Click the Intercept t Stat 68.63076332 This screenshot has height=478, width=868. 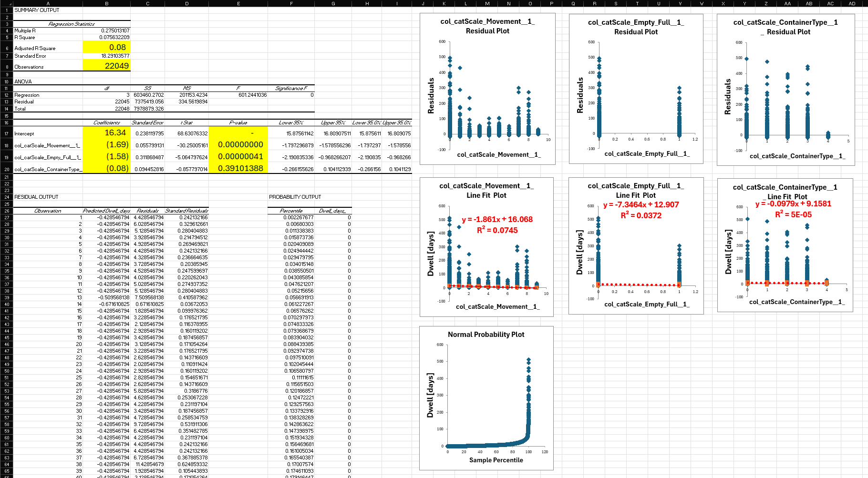point(186,133)
